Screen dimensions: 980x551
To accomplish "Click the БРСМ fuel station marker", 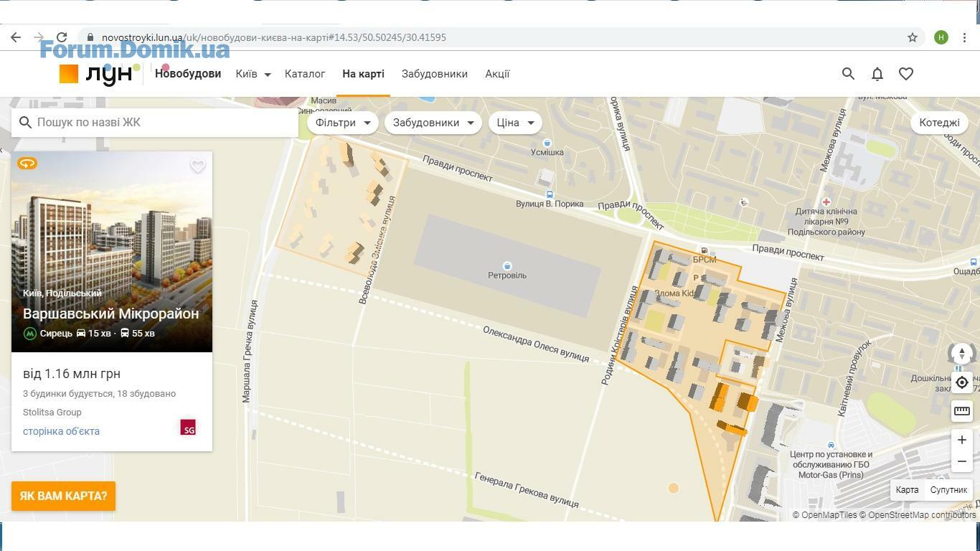I will (704, 250).
